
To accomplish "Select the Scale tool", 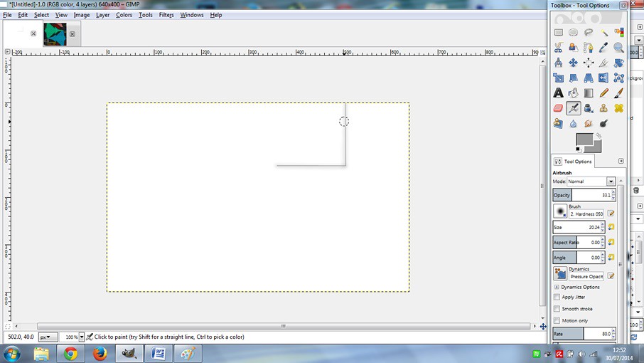I will (558, 78).
